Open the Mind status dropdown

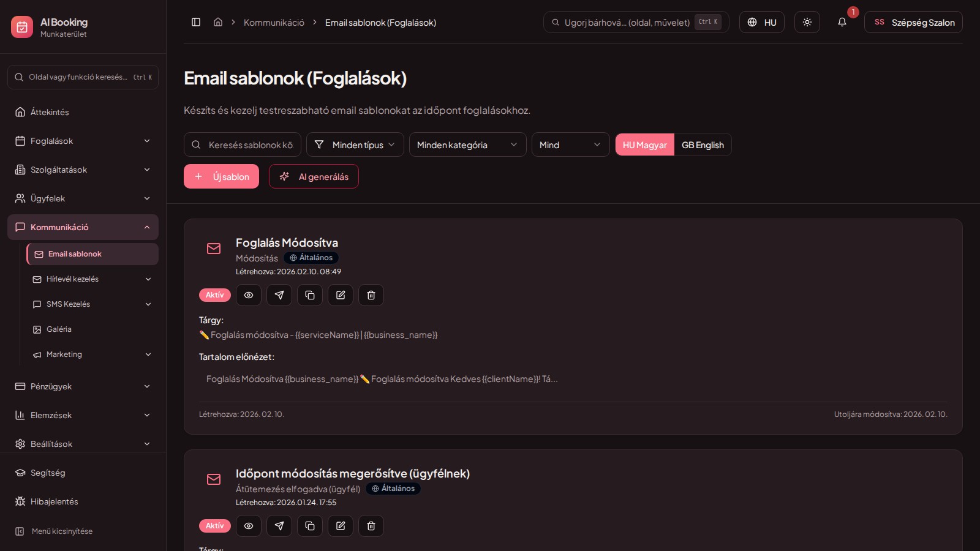[571, 144]
